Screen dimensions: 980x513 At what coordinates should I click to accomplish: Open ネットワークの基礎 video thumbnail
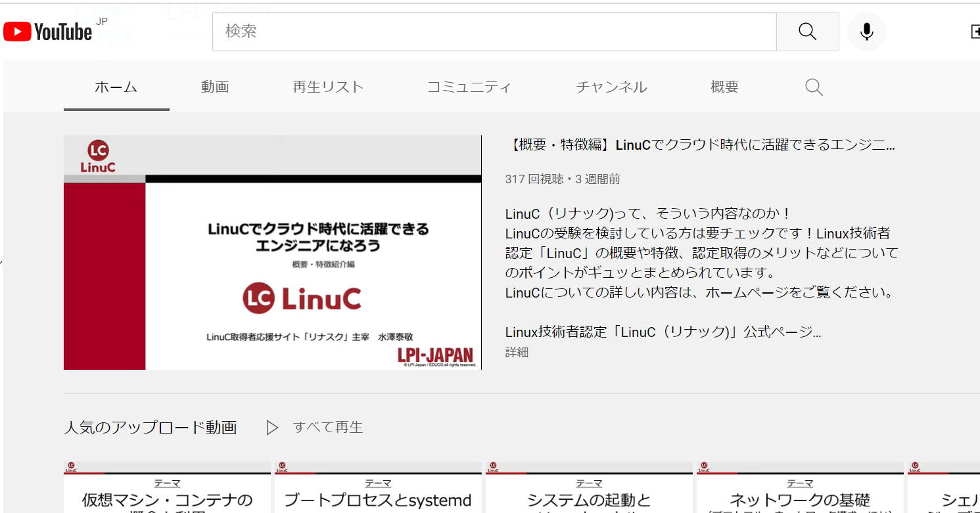(x=800, y=487)
